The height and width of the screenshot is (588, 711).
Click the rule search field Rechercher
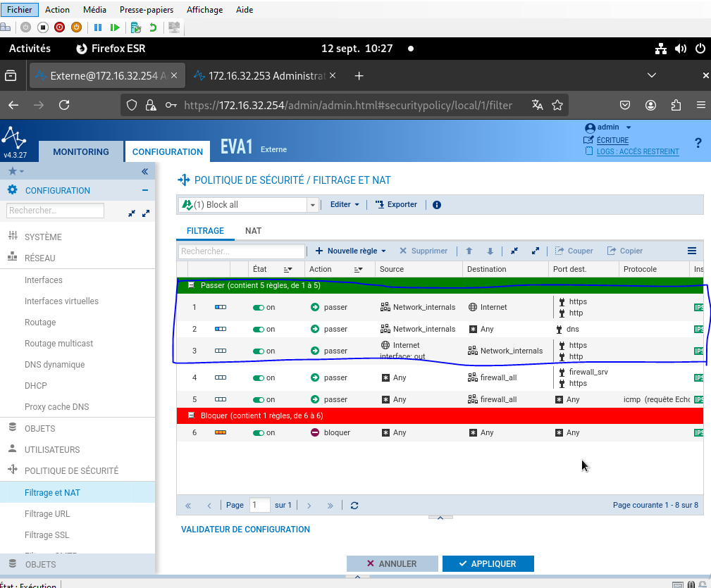(x=241, y=251)
